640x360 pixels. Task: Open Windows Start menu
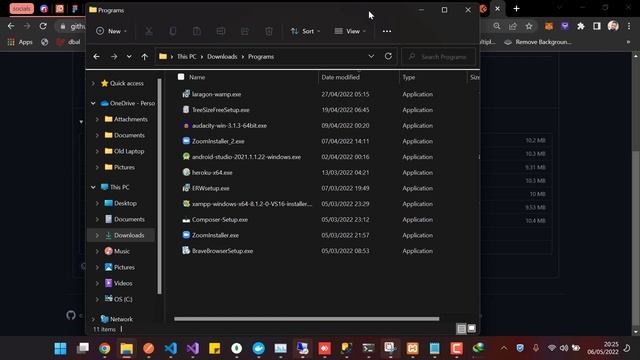[60, 348]
